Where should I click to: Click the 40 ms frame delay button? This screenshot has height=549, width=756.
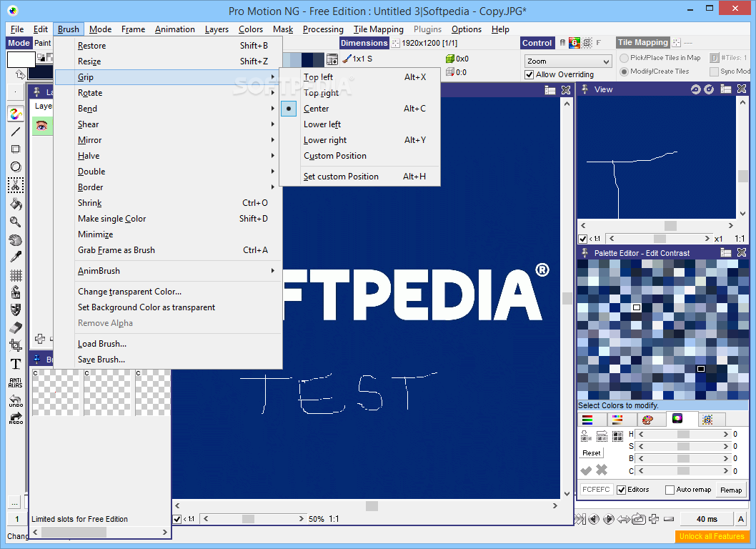click(x=707, y=519)
